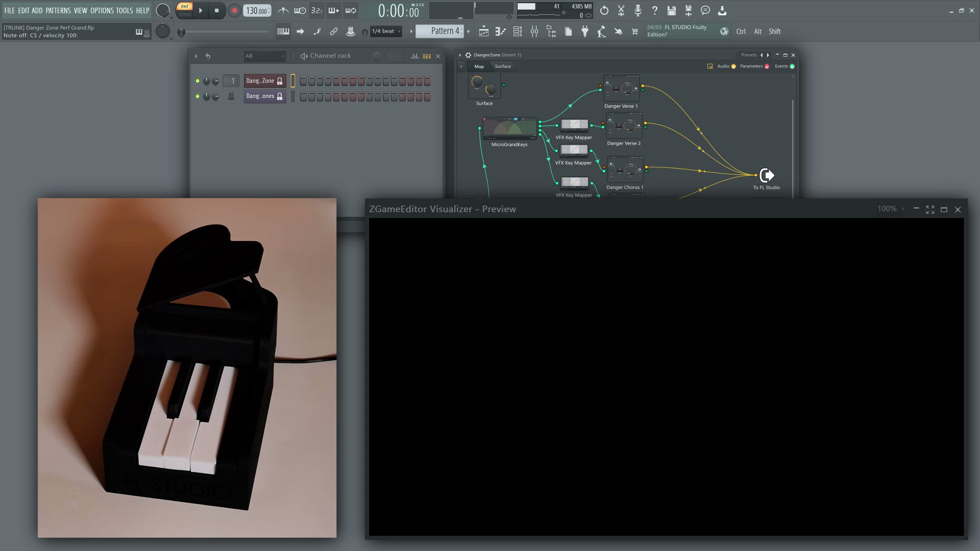The image size is (980, 551).
Task: Toggle auto-scroll arrow icon
Action: (x=300, y=31)
